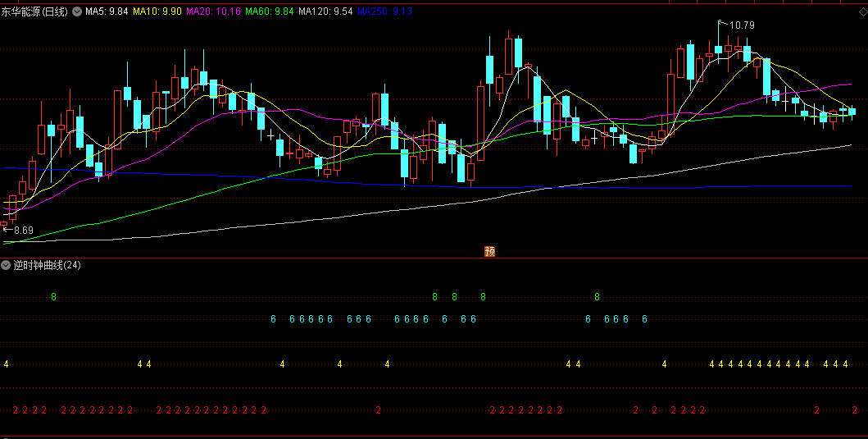Click the horizontal divider between chart panels

[434, 258]
